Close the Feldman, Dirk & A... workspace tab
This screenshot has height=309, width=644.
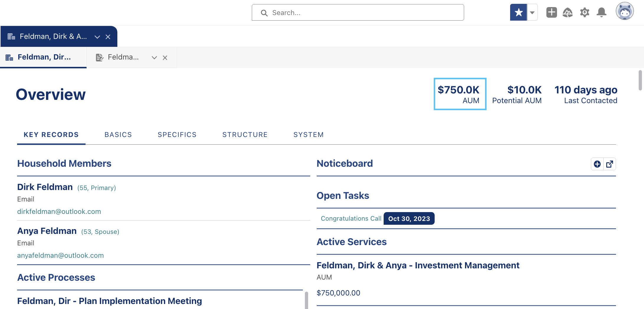point(108,37)
